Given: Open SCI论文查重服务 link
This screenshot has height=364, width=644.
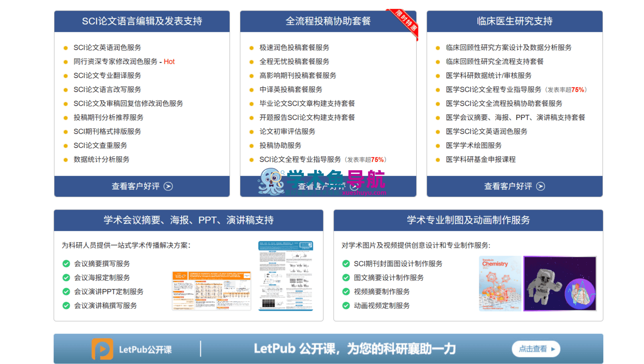Looking at the screenshot, I should coord(100,145).
